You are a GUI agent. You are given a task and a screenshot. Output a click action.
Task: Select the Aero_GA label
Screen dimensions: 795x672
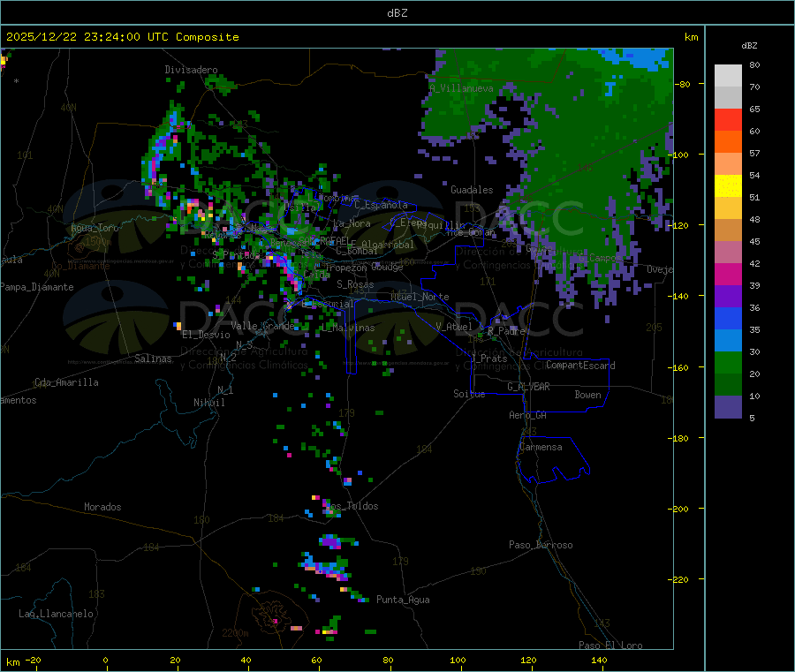tap(528, 416)
